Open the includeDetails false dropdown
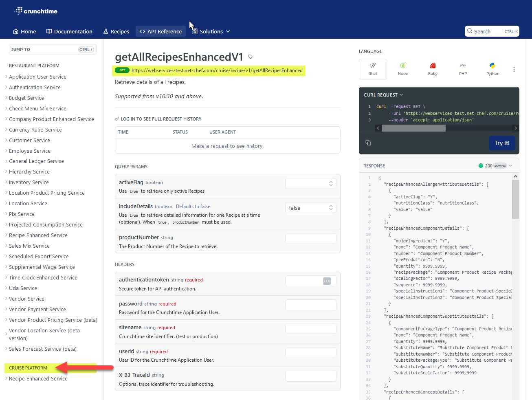This screenshot has height=400, width=532. tap(311, 208)
